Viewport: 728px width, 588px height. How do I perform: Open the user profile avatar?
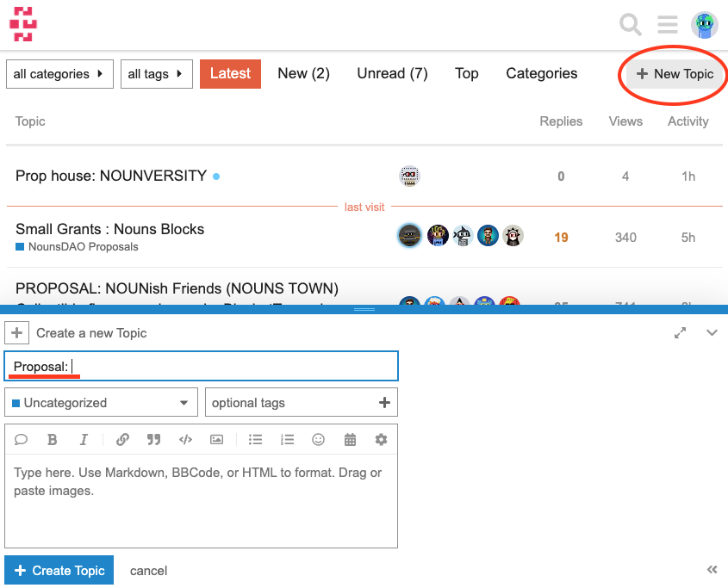click(x=705, y=25)
